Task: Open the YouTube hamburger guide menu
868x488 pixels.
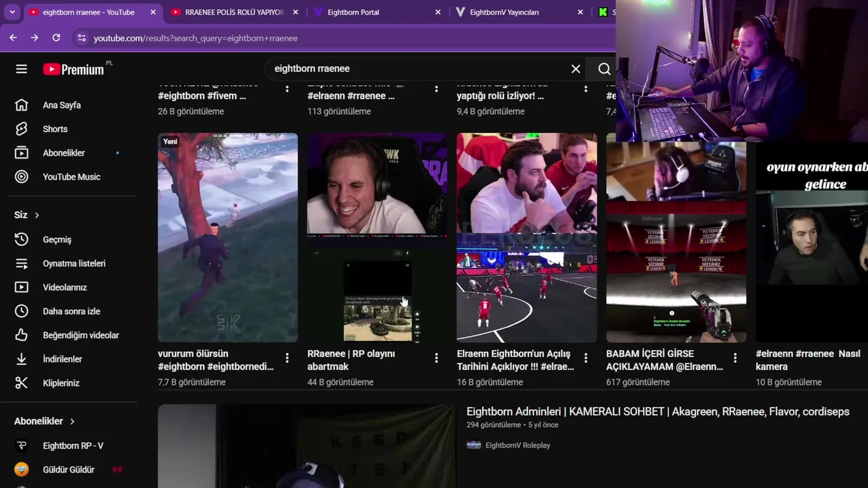Action: [x=22, y=69]
